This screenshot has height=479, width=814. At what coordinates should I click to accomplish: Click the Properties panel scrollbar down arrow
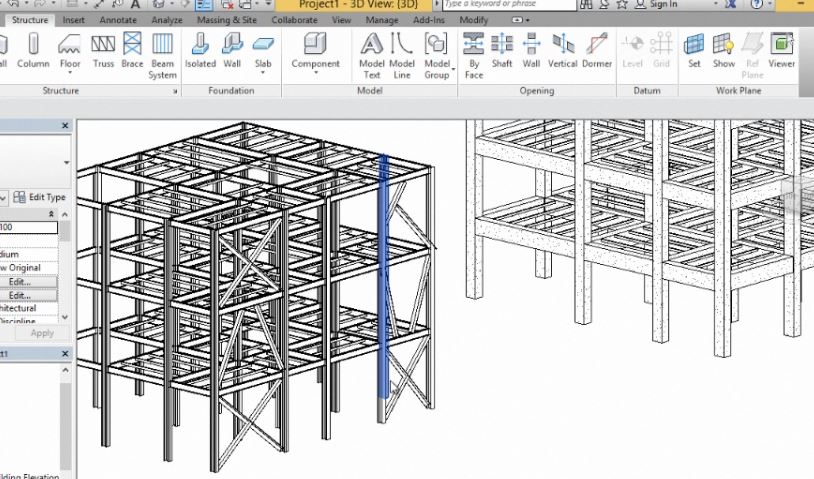pyautogui.click(x=65, y=317)
